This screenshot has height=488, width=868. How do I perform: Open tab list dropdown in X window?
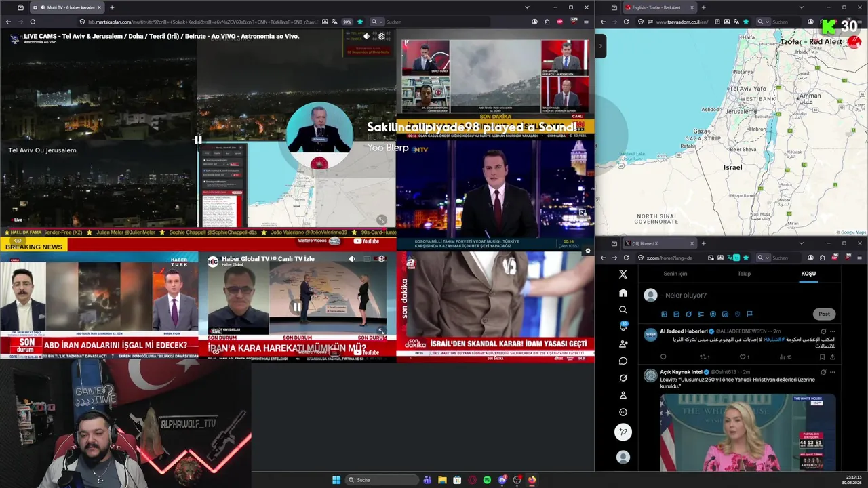coord(801,243)
